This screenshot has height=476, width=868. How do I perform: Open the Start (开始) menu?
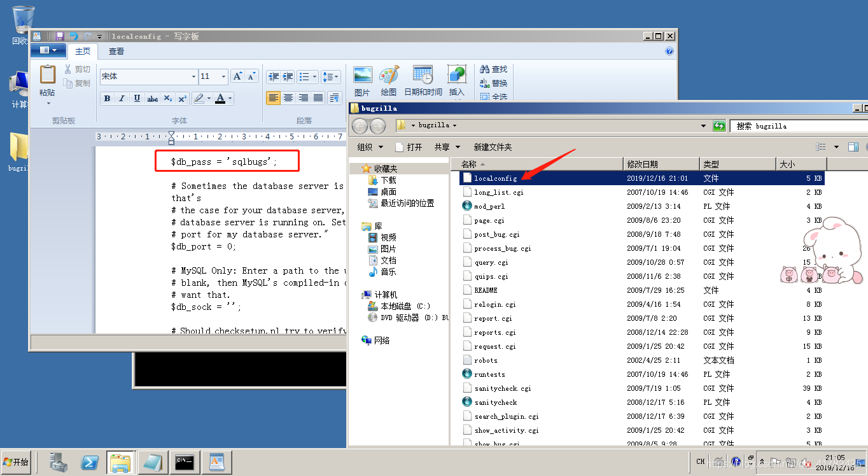coord(16,462)
